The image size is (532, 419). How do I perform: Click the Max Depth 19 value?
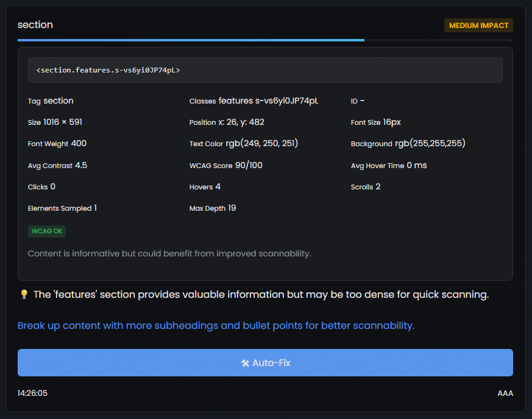(x=232, y=208)
